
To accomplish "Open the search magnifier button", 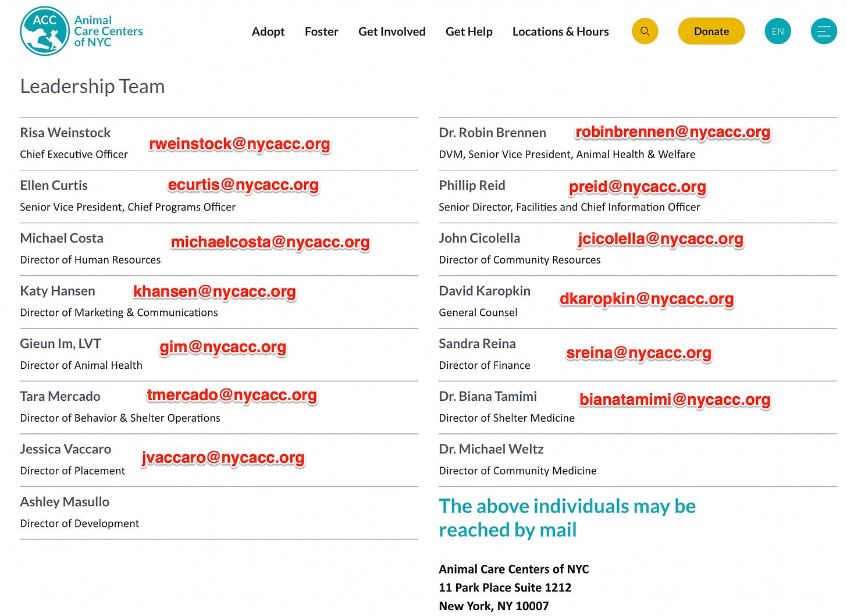I will pos(645,31).
